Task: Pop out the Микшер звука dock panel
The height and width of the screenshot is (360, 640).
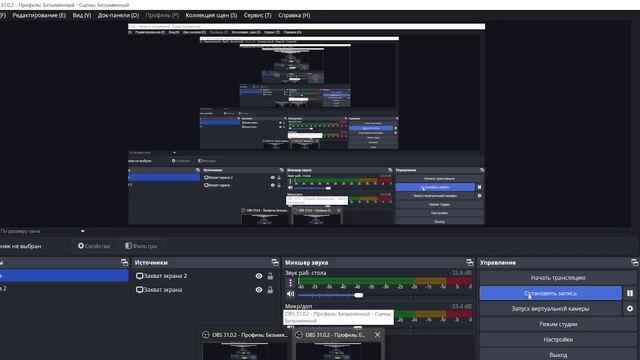Action: [470, 262]
